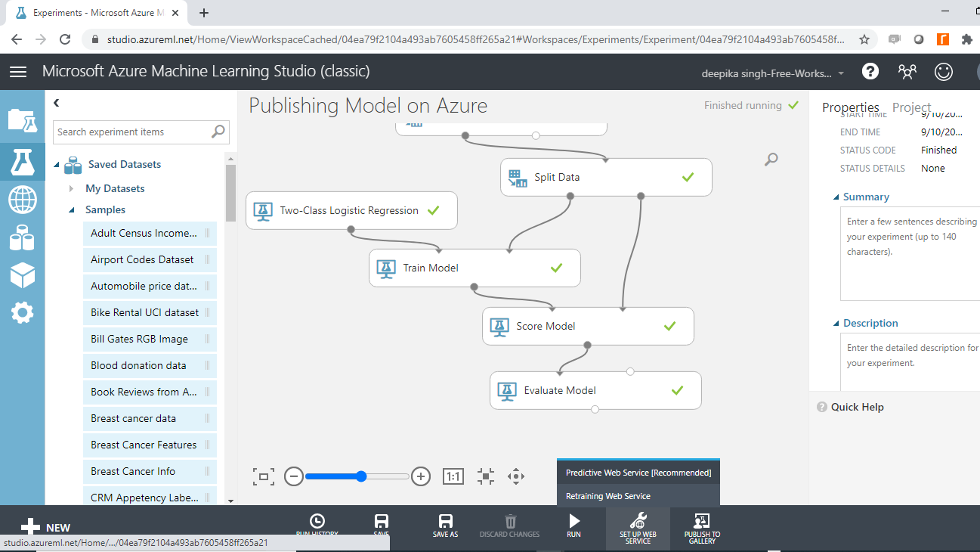Click the Evaluate Model output port

(595, 410)
